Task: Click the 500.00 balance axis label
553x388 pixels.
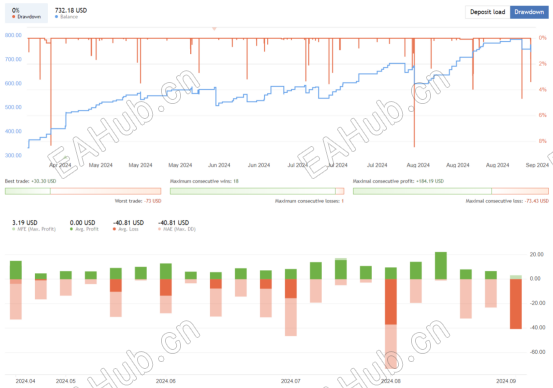Action: coord(13,107)
